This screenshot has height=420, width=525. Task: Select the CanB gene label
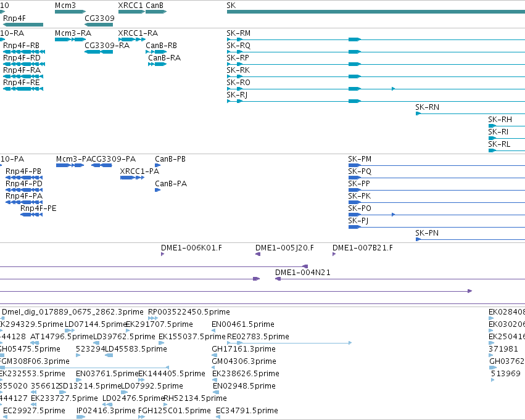point(155,6)
